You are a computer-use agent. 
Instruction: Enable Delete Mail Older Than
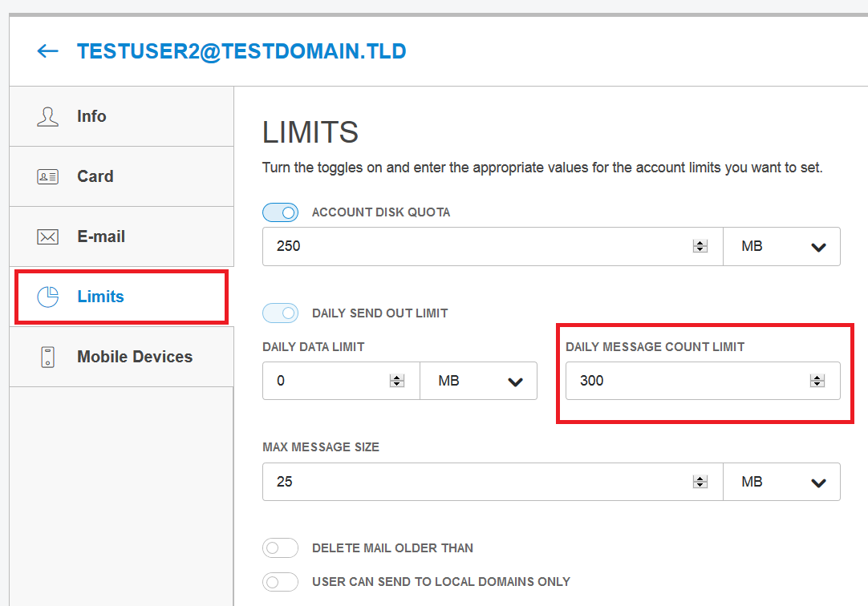[280, 548]
